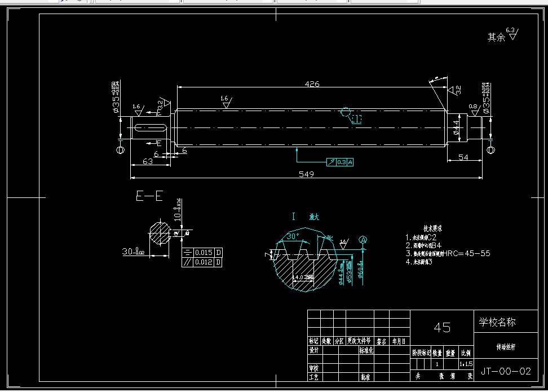The width and height of the screenshot is (548, 392).
Task: Pick the 63 dimension at left shaft end
Action: 148,161
